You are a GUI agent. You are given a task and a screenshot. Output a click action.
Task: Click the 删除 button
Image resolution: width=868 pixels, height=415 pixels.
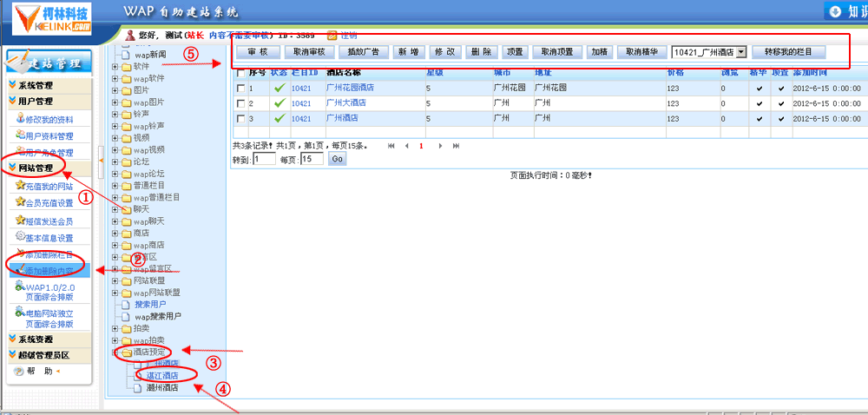(482, 52)
